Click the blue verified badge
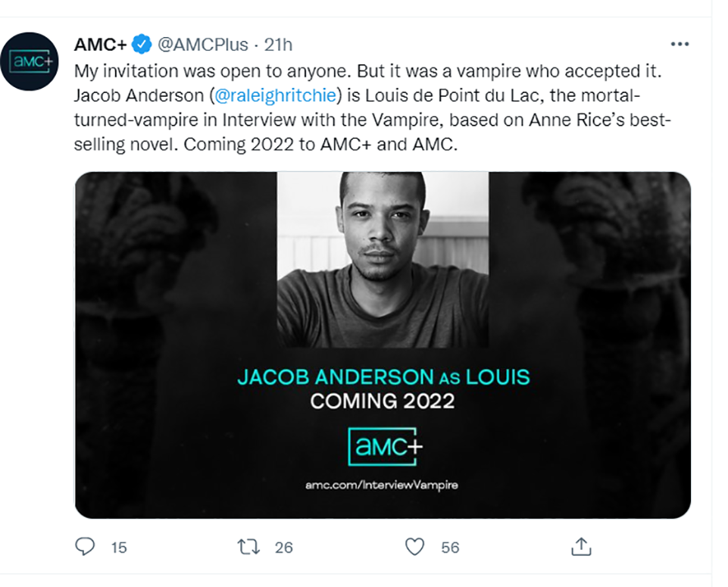The width and height of the screenshot is (728, 587). click(142, 44)
